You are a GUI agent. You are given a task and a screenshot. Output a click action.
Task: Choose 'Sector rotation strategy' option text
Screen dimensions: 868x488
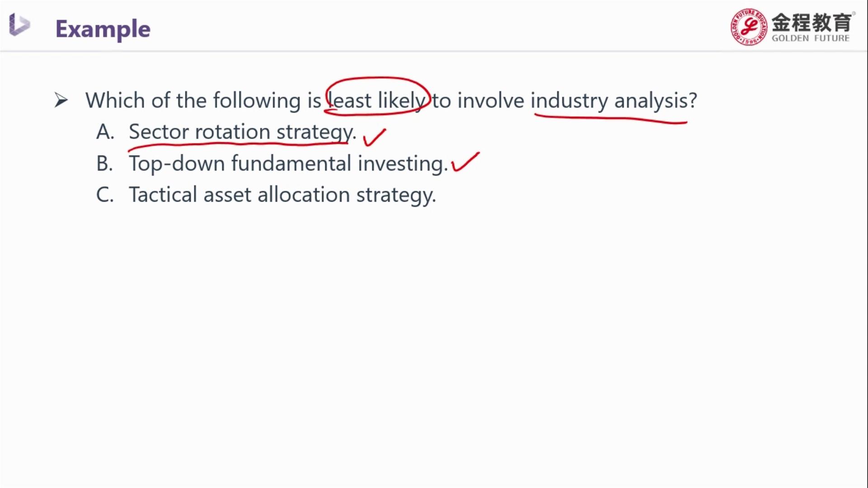pyautogui.click(x=242, y=132)
